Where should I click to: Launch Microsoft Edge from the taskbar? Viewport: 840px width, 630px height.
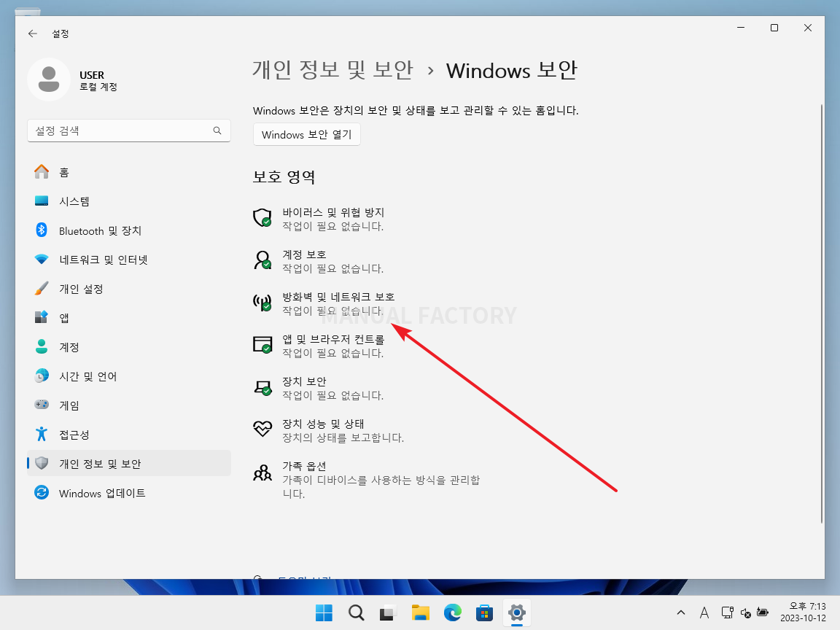[x=453, y=612]
